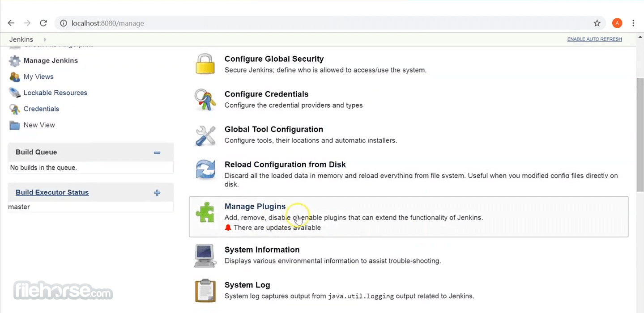Bookmark this page with the star icon
The width and height of the screenshot is (644, 313).
coord(597,23)
